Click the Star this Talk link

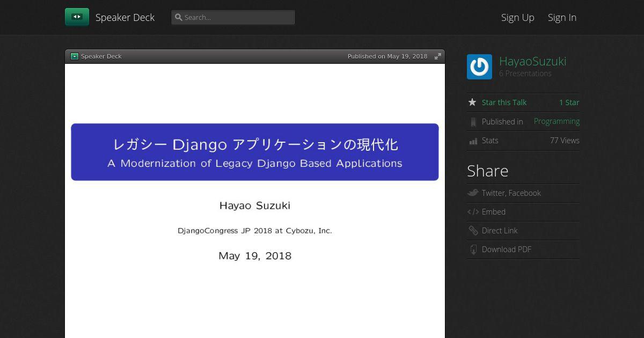point(504,102)
